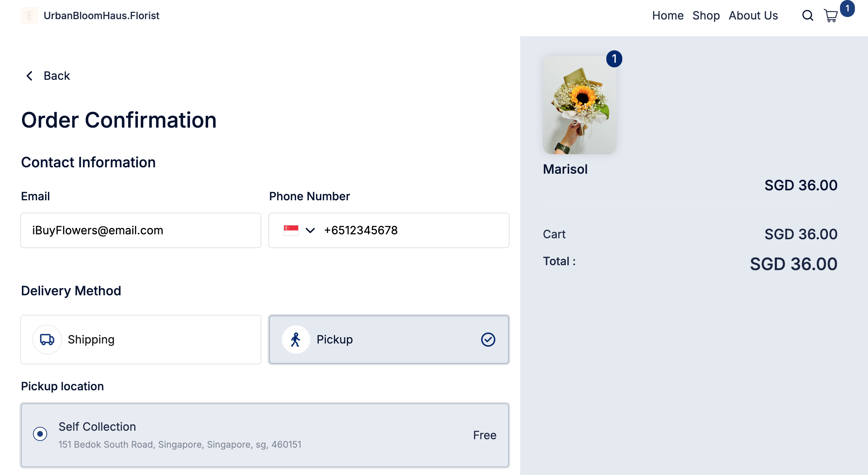Viewport: 868px width, 475px height.
Task: Click the Pickup selected checkmark circle
Action: pos(488,339)
